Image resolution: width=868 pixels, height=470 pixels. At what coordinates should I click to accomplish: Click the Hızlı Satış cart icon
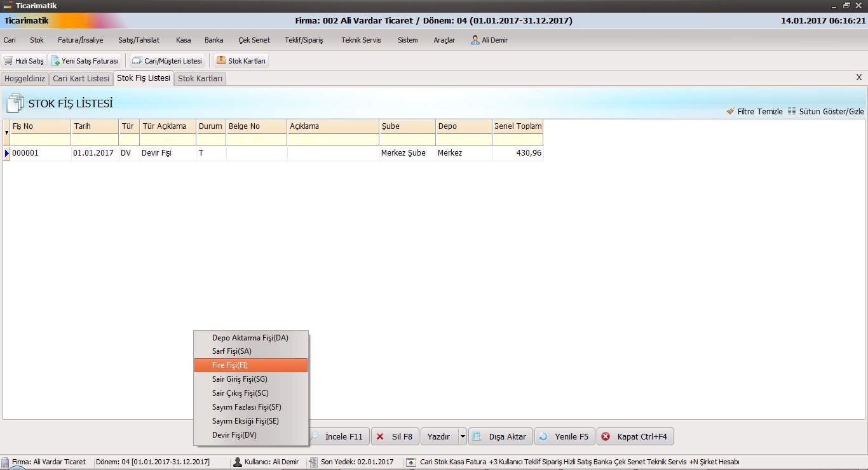8,61
